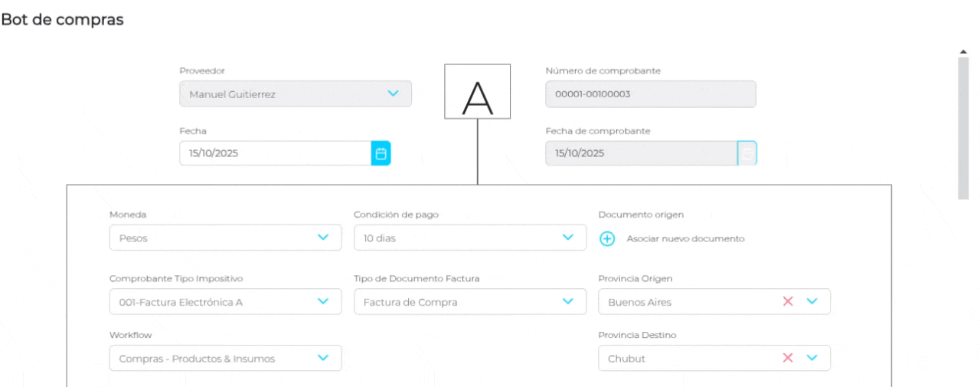Click the Asociar nuevo documento link
The width and height of the screenshot is (980, 387).
coord(685,238)
